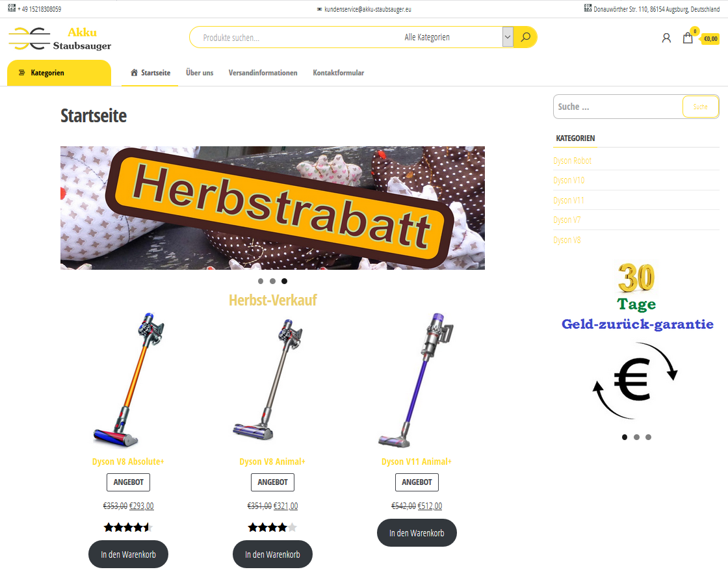Click the address location icon

(588, 8)
